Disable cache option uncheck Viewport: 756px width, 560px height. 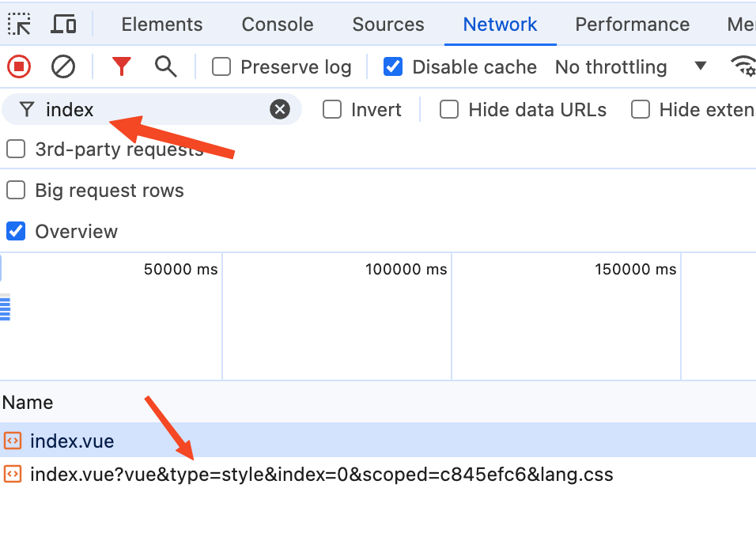click(393, 66)
